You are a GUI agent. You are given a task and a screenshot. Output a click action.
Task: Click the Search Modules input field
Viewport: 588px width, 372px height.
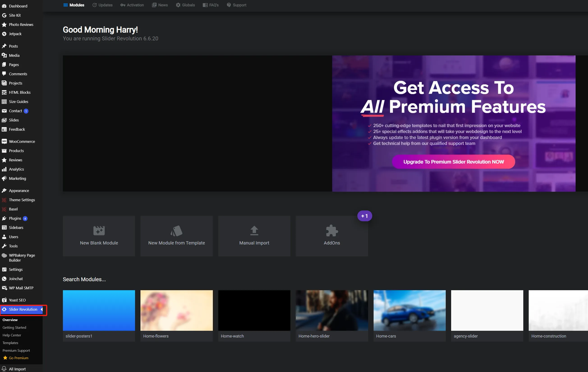[84, 279]
